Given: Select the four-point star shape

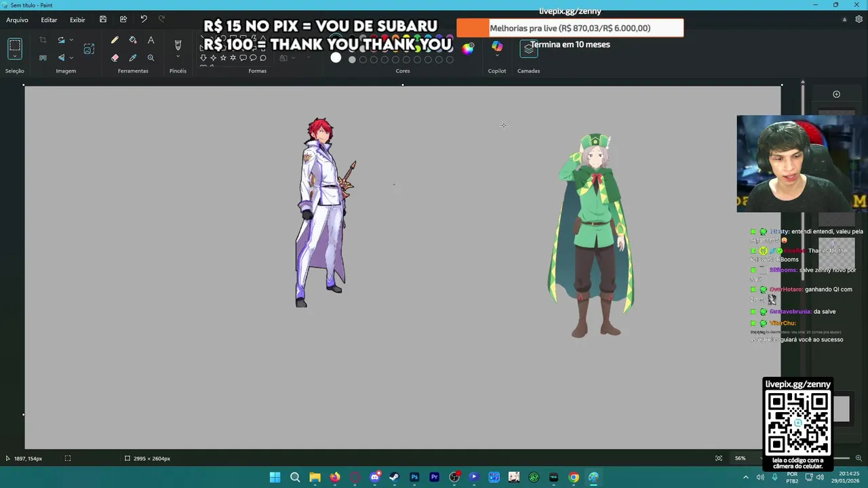Looking at the screenshot, I should click(213, 58).
